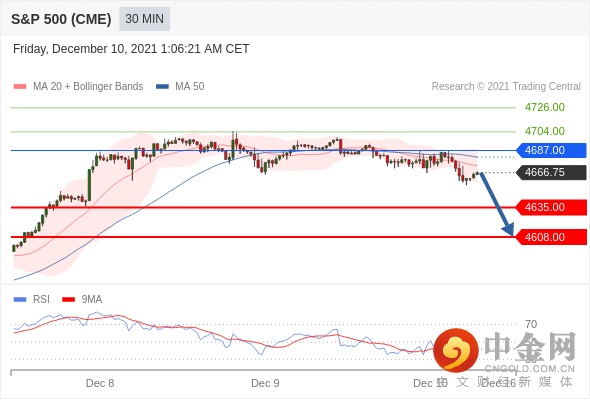Click the blue RSI legend swatch

pos(20,300)
